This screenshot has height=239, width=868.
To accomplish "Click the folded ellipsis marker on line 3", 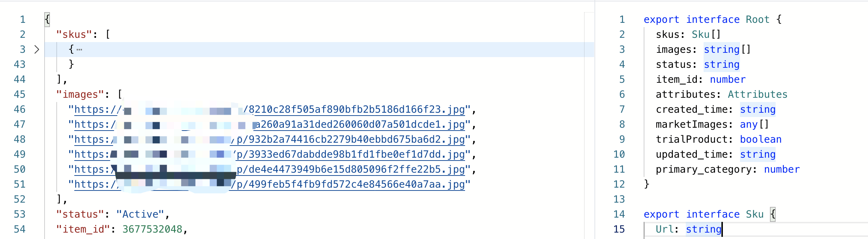I will (79, 50).
